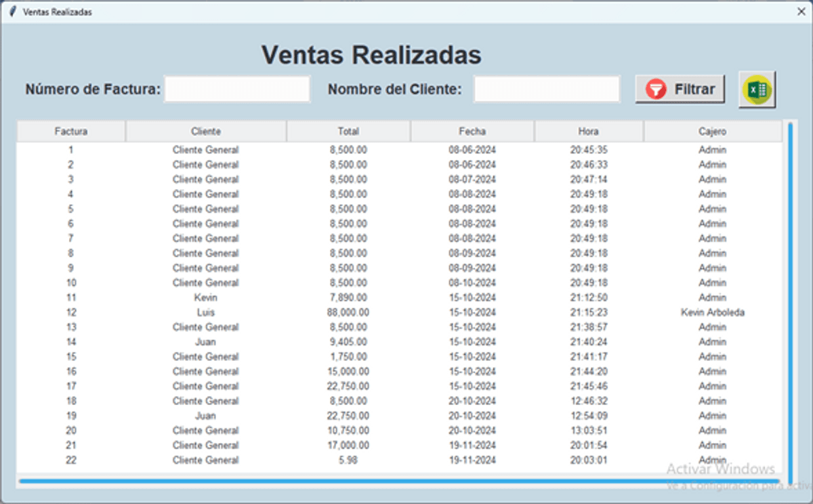Select invoice 12 row for client Luis
Viewport: 813px width, 504px height.
[206, 312]
